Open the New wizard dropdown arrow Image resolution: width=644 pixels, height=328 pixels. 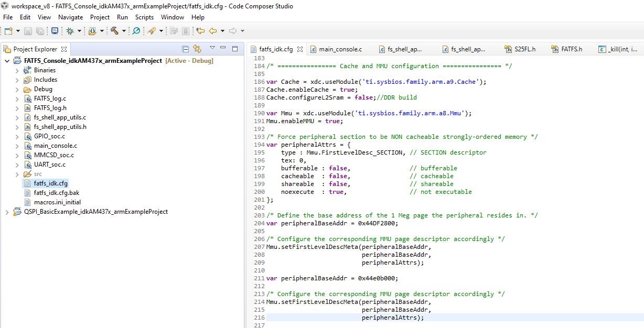(x=18, y=31)
